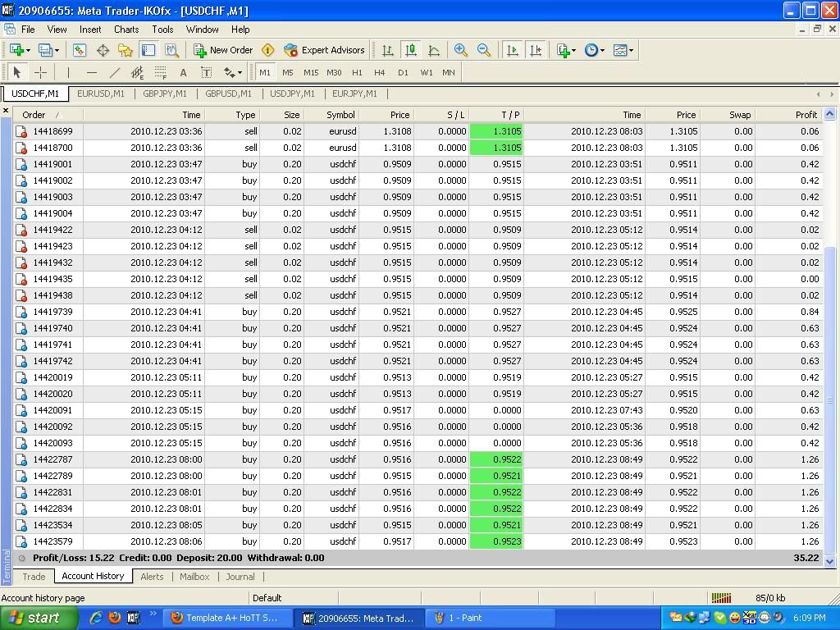Screen dimensions: 840x630
Task: Select the M5 timeframe button
Action: [288, 72]
